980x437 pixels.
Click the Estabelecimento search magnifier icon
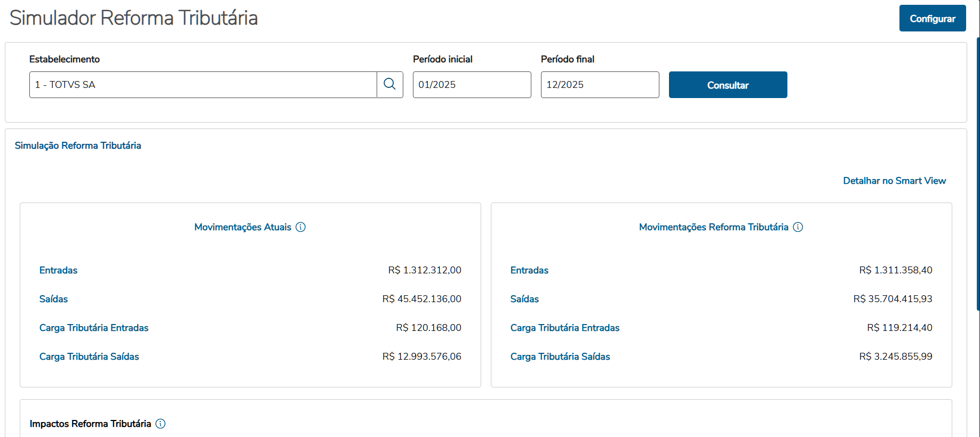tap(390, 84)
